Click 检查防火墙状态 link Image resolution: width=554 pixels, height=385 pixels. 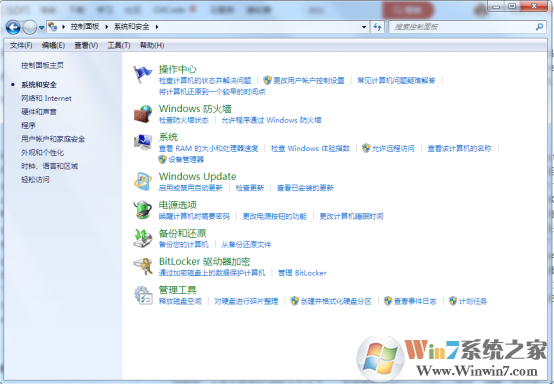(x=184, y=120)
